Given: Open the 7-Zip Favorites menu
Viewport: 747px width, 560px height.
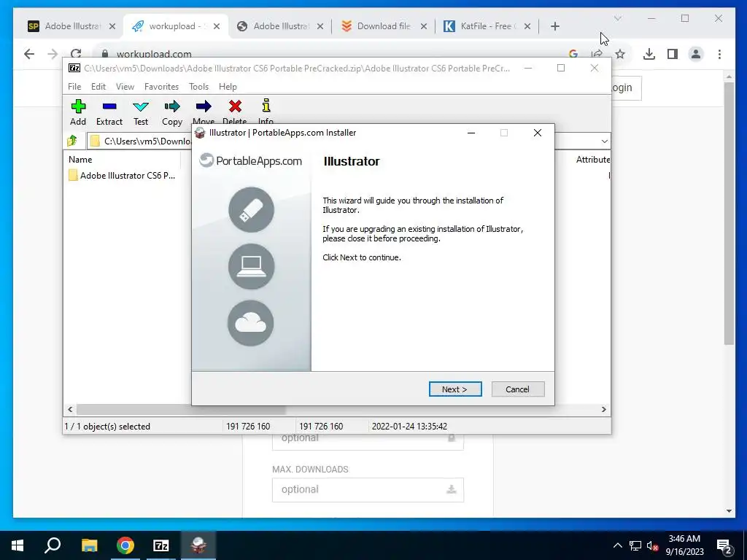Looking at the screenshot, I should click(161, 87).
